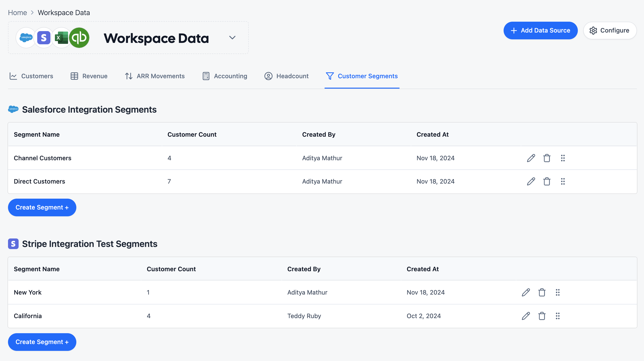Create Segment under Stripe Integration
Image resolution: width=644 pixels, height=361 pixels.
click(x=42, y=342)
